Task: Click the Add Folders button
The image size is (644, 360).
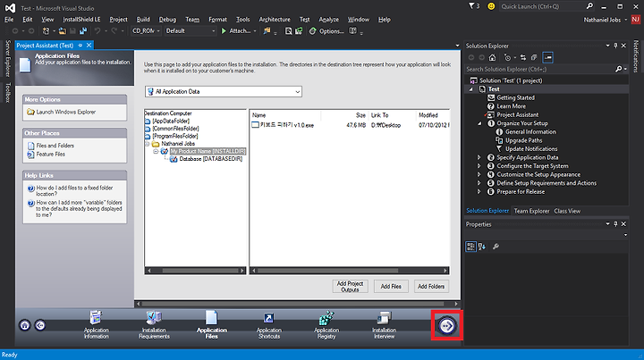Action: pos(431,286)
